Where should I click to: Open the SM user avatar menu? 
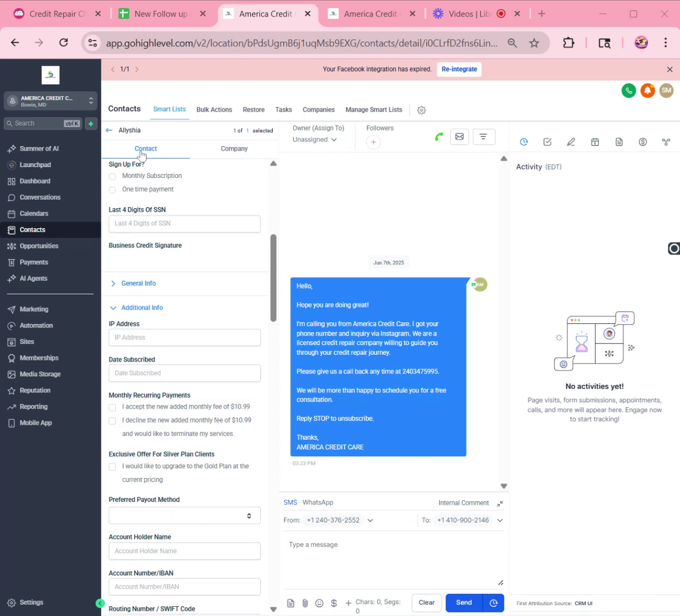tap(666, 91)
